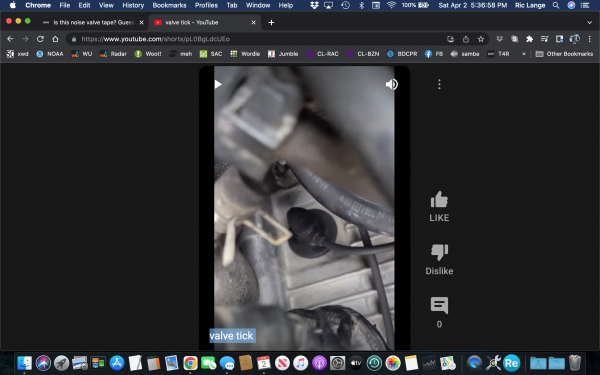Open Chrome's three-dot main menu
This screenshot has width=600, height=375.
coord(590,39)
